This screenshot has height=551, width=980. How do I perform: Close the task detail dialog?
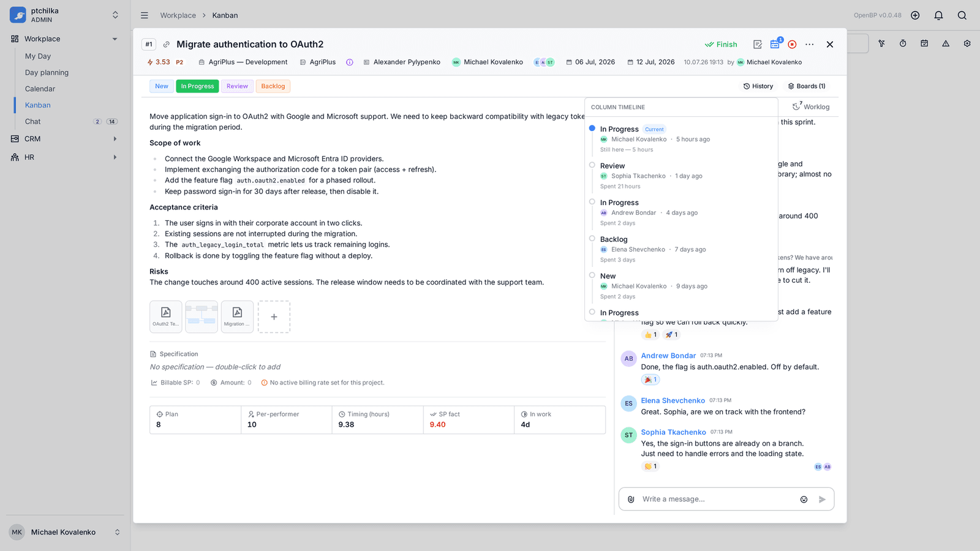[830, 45]
